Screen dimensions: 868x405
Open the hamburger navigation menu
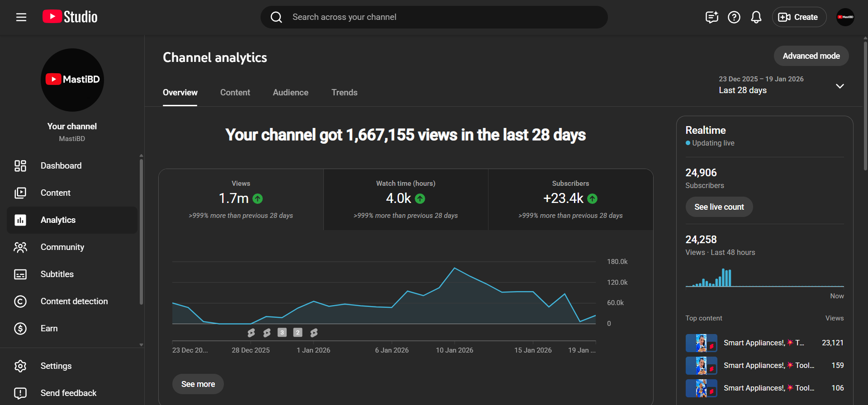coord(21,17)
